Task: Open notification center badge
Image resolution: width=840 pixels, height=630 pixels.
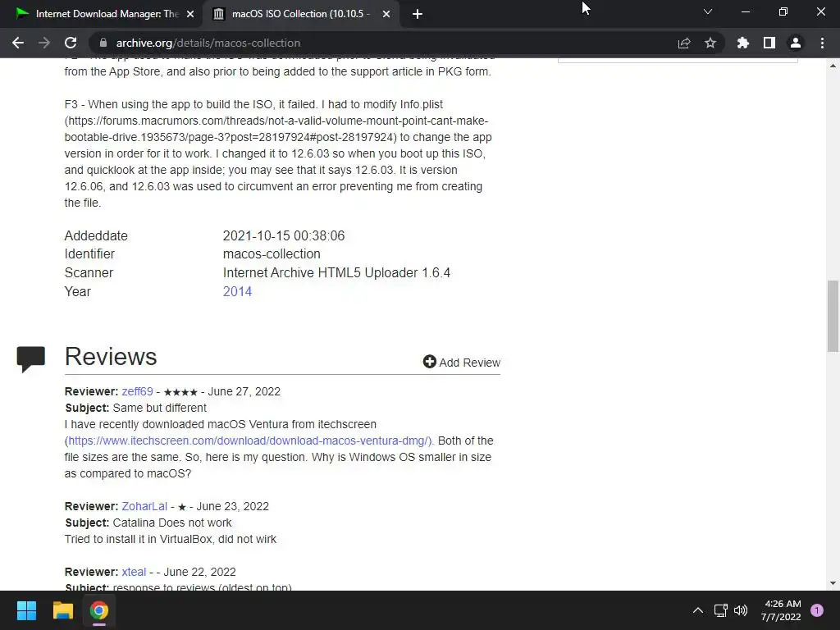Action: [x=817, y=610]
